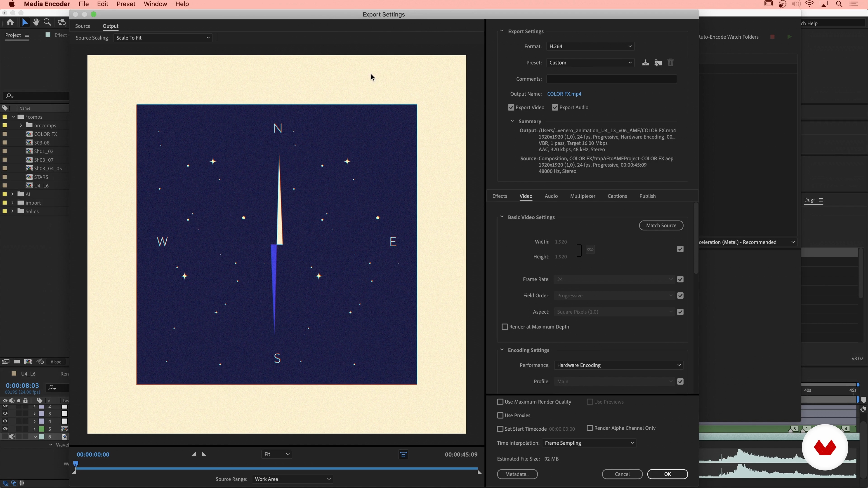Toggle the Export Audio checkbox
The height and width of the screenshot is (488, 868).
click(555, 108)
